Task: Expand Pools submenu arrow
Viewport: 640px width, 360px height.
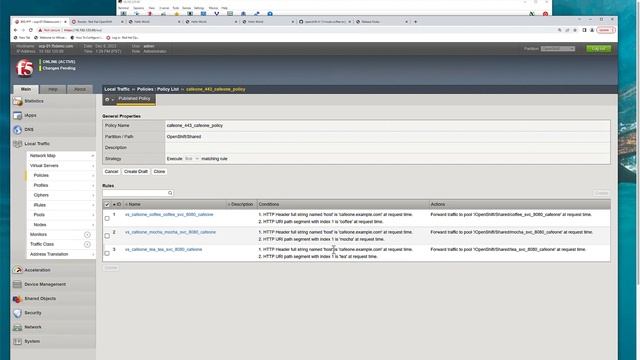Action: 93,215
